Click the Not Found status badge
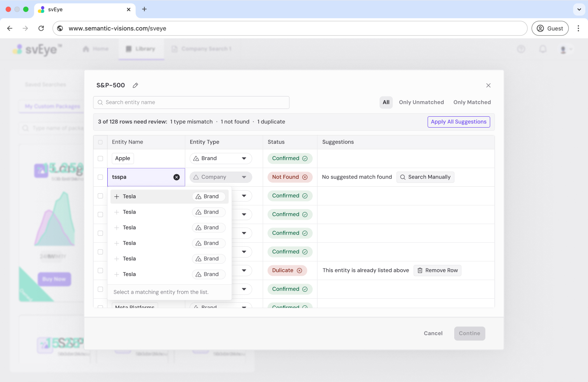 click(x=290, y=177)
